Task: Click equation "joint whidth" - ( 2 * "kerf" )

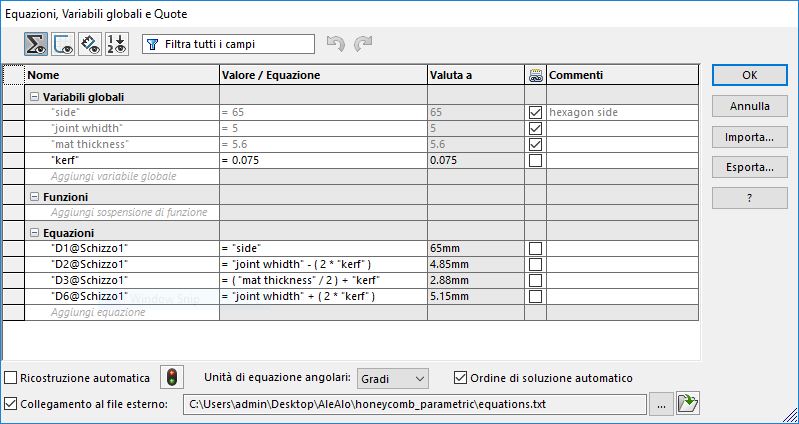Action: point(324,264)
